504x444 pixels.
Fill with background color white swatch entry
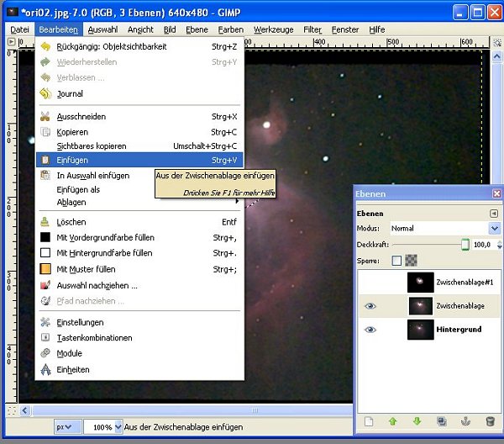45,253
